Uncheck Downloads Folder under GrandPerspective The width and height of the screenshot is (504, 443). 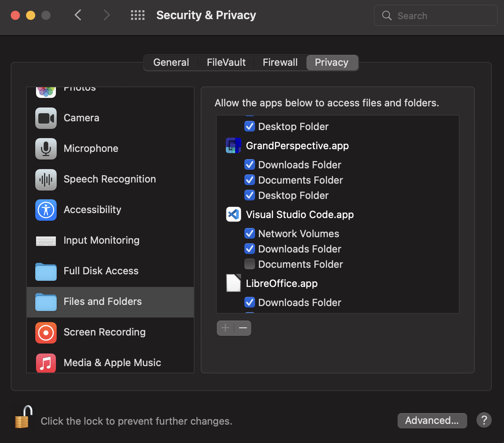coord(249,164)
